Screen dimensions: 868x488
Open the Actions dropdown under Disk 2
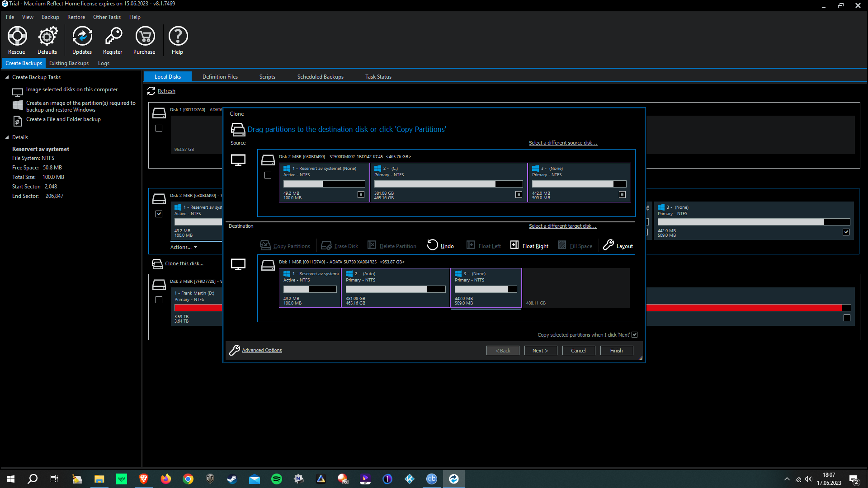(184, 247)
